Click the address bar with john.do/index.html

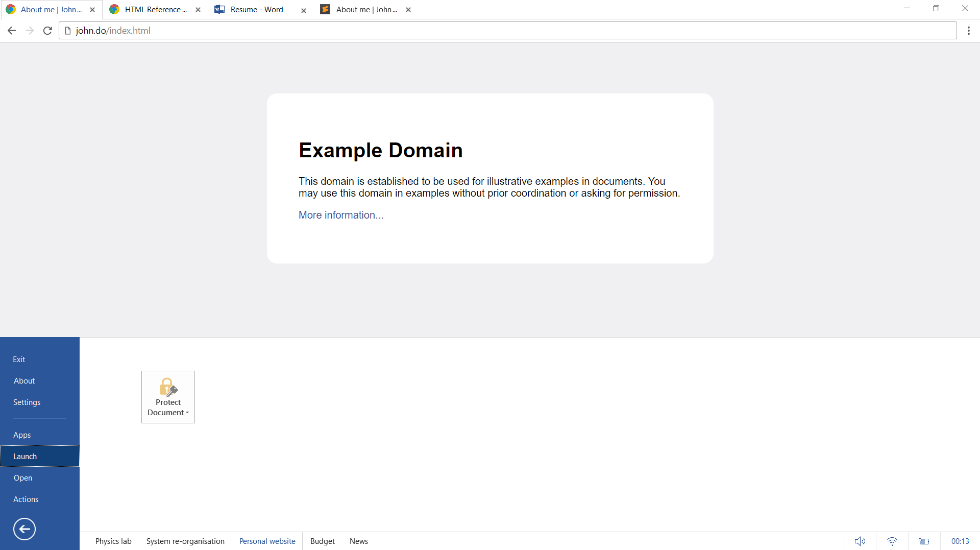click(x=508, y=31)
